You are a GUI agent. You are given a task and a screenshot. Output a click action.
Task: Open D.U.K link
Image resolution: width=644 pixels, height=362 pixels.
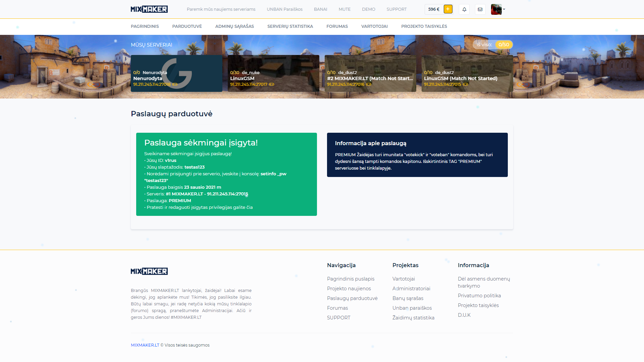[x=464, y=315]
